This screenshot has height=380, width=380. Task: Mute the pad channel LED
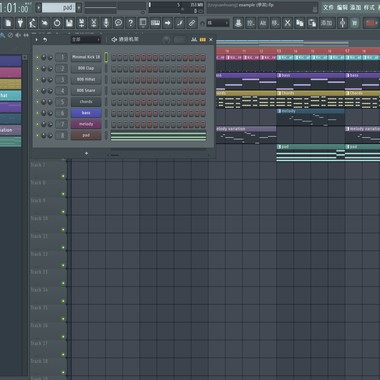[37, 136]
